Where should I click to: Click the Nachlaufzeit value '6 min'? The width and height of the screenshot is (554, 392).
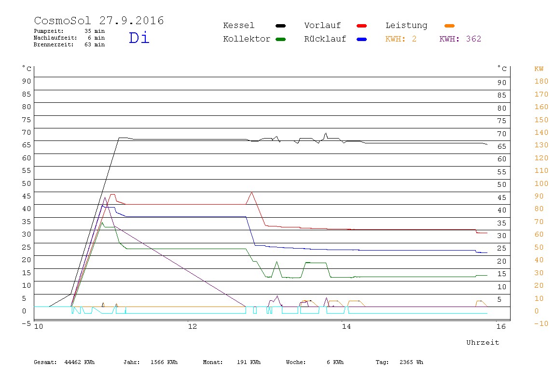96,38
